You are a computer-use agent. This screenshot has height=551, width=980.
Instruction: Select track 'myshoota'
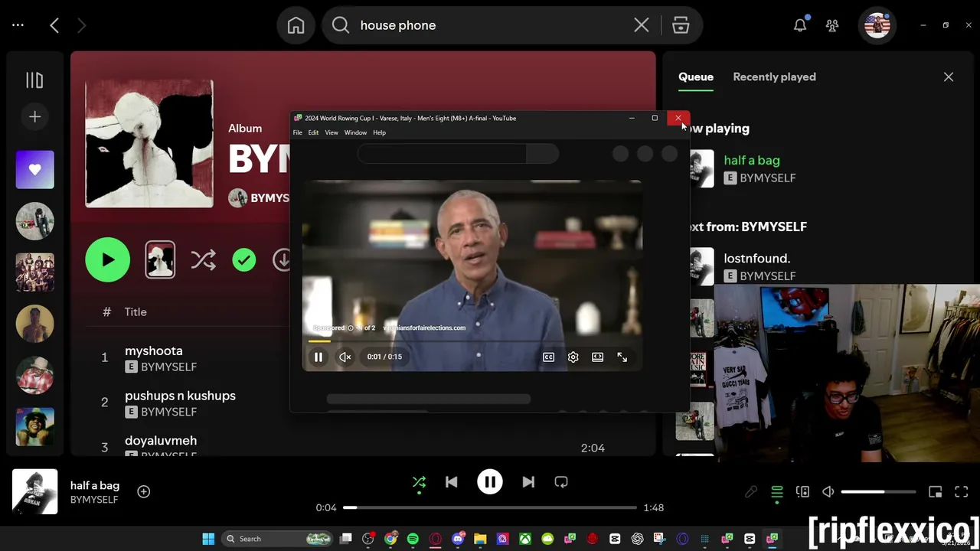[154, 350]
